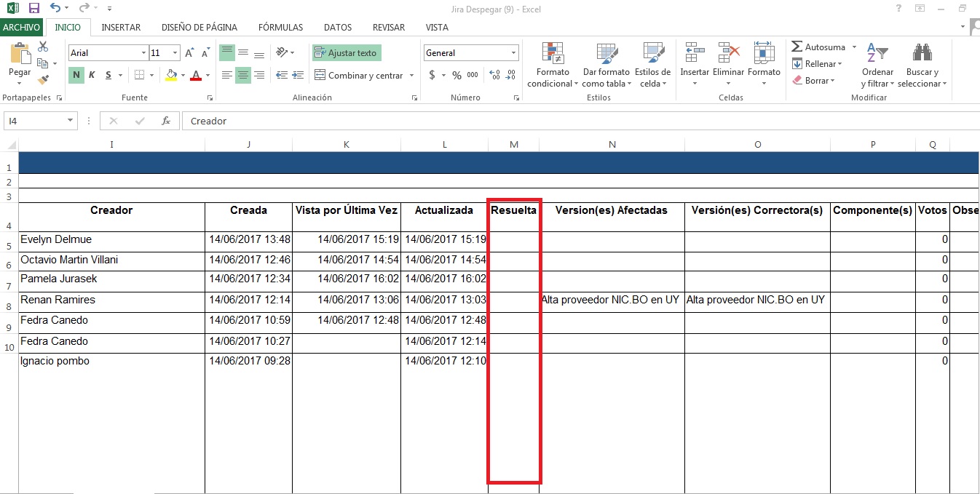Click the Undo arrow in quick access toolbar

pyautogui.click(x=56, y=8)
